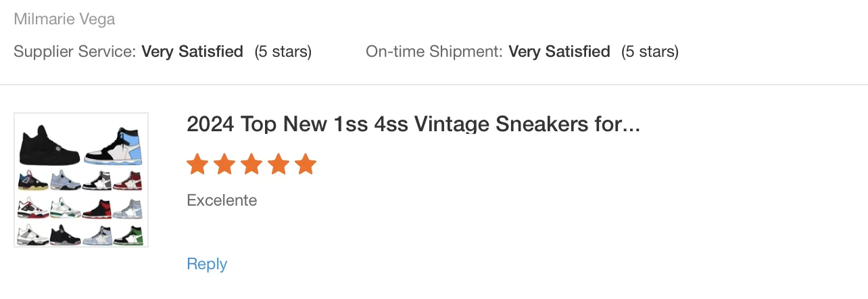Click the Excelente review comment
Screen dimensions: 868x299
pyautogui.click(x=222, y=200)
